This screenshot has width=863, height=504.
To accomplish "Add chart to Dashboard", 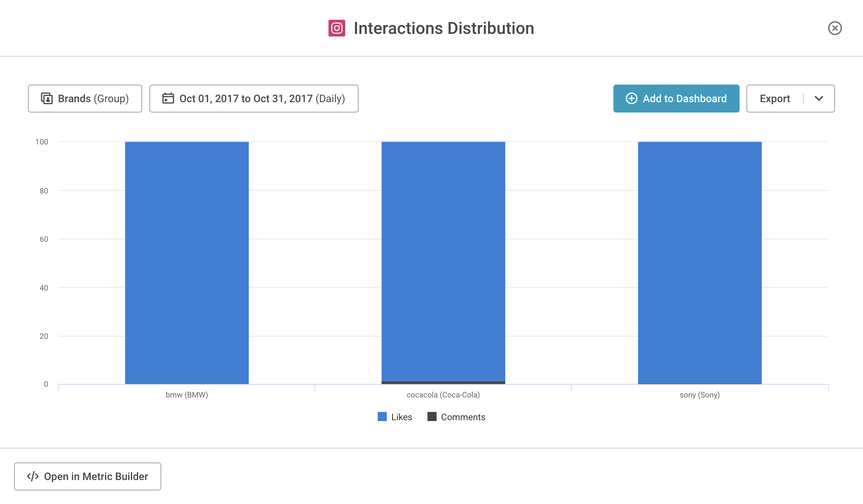I will click(x=676, y=99).
